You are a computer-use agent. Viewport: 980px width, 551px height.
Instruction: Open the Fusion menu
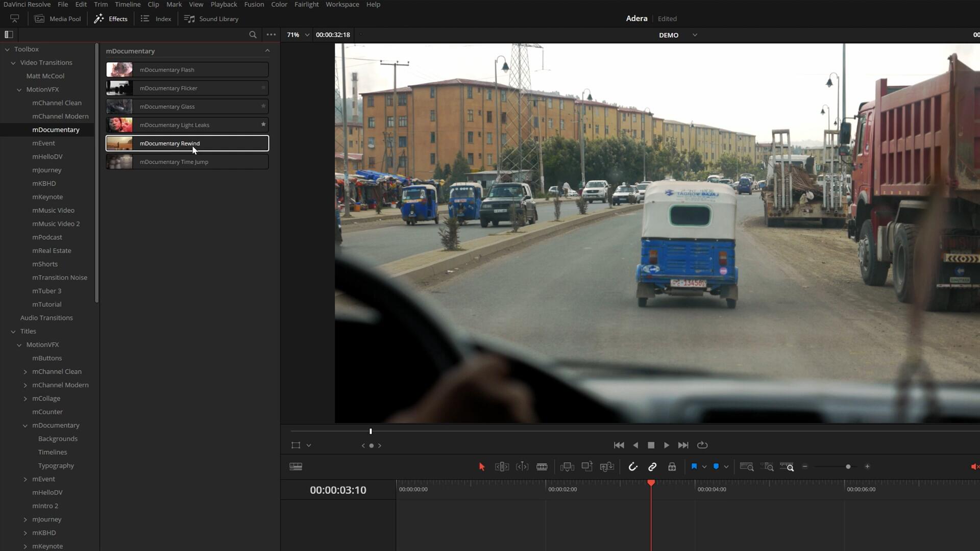coord(254,4)
